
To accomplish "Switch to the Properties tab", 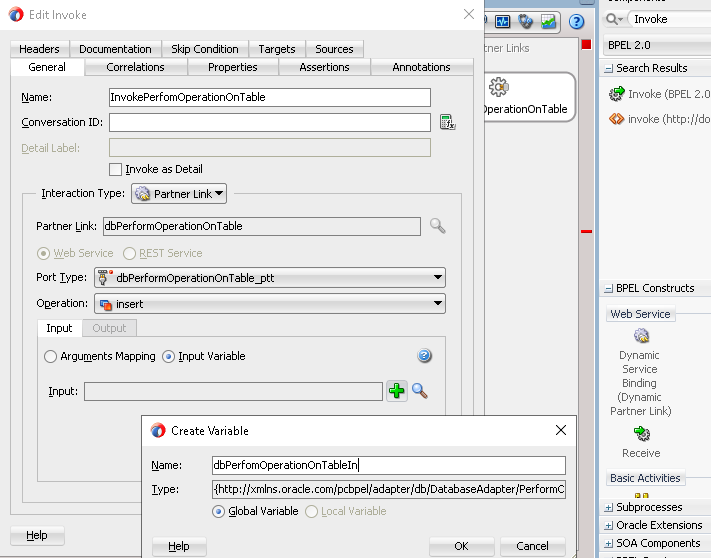I will [x=233, y=67].
